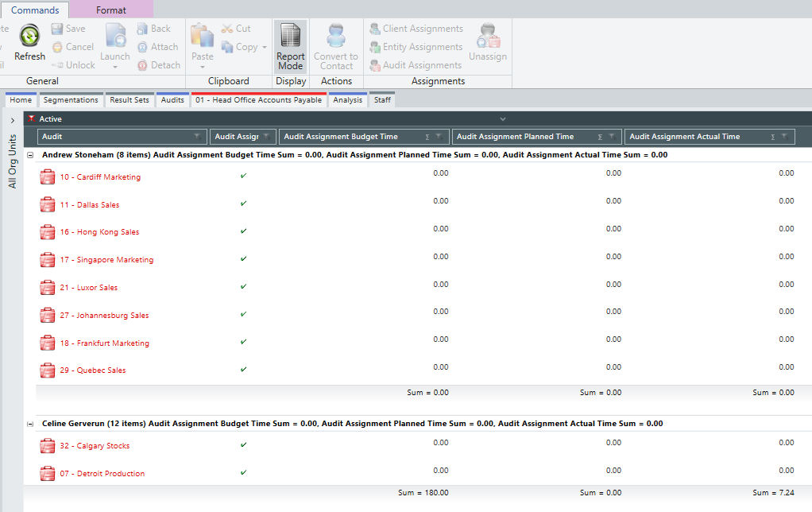Click the Paste clipboard icon

202,35
